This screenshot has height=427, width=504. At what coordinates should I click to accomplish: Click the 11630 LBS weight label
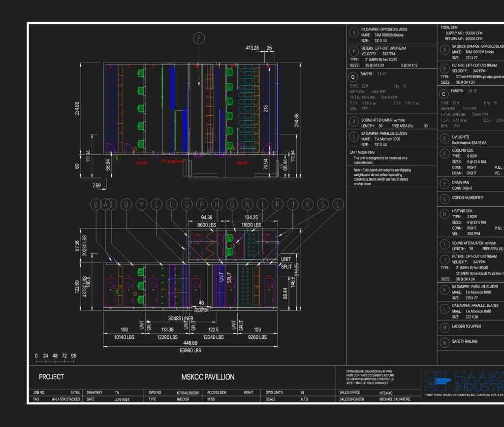[252, 225]
